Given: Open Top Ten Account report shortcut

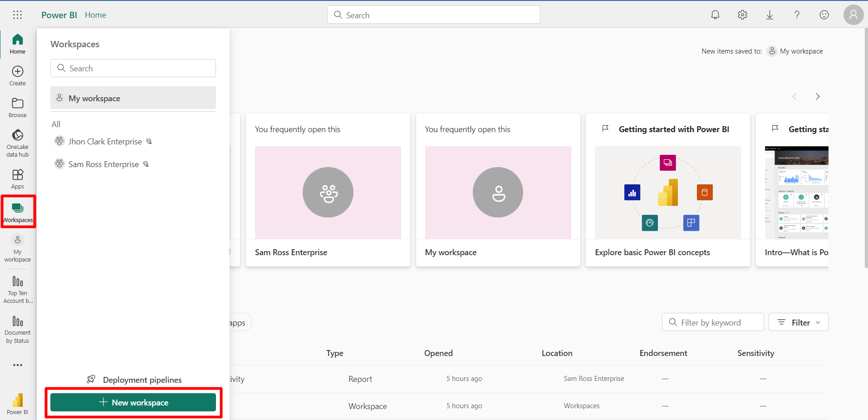Looking at the screenshot, I should click(x=18, y=289).
